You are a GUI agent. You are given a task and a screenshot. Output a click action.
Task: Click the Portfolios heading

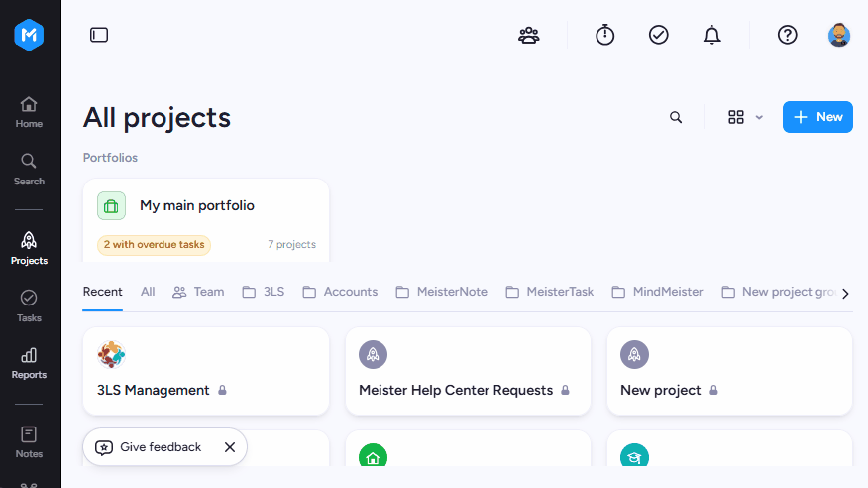[110, 158]
